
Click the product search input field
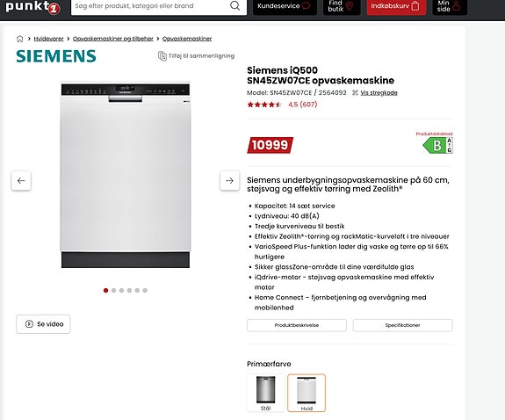(150, 6)
